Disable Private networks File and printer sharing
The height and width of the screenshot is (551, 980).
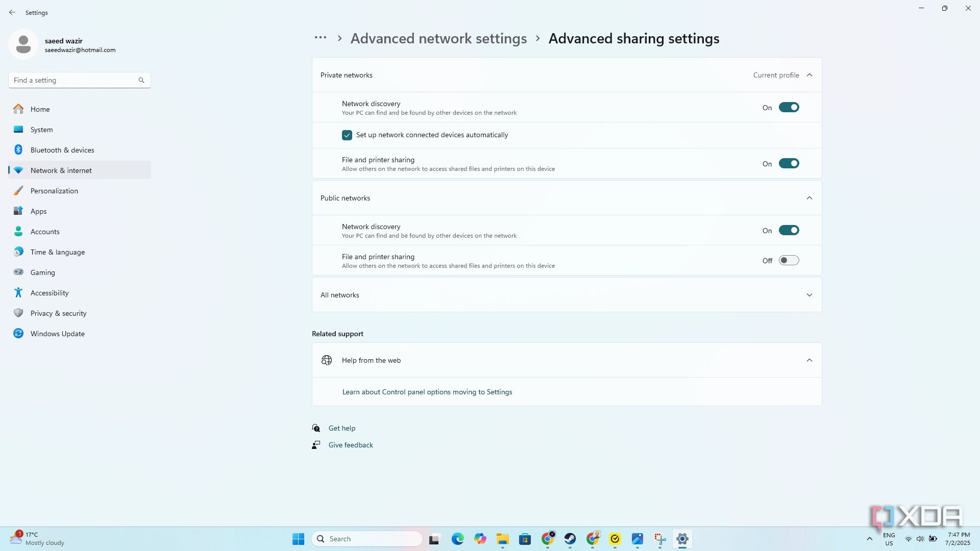pos(789,164)
